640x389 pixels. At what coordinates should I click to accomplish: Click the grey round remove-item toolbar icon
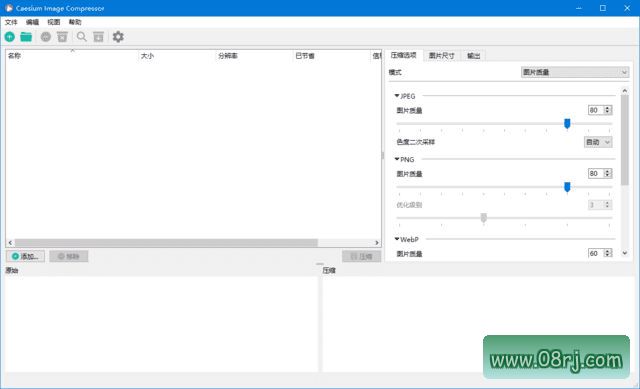tap(46, 37)
